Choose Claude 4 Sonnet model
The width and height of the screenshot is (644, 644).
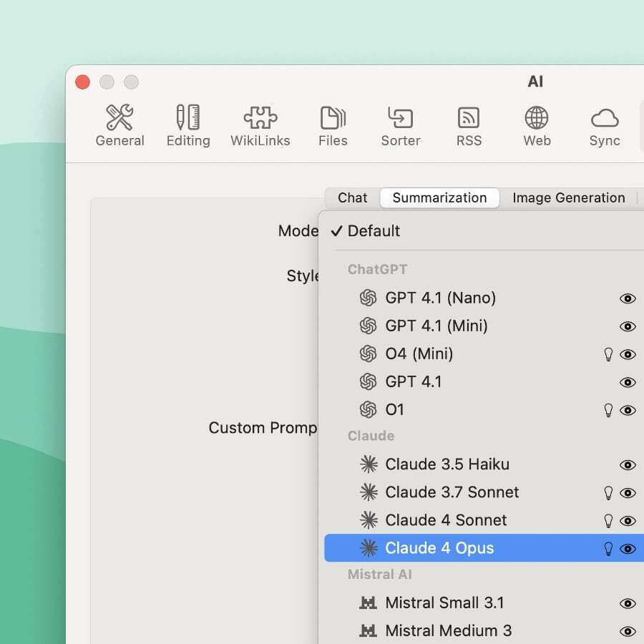tap(484, 520)
